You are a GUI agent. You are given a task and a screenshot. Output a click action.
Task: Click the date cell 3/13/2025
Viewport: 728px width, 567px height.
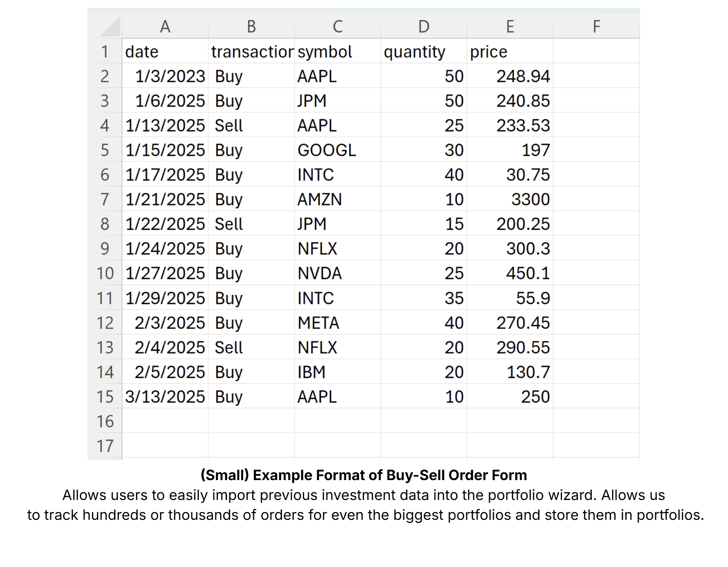[165, 397]
